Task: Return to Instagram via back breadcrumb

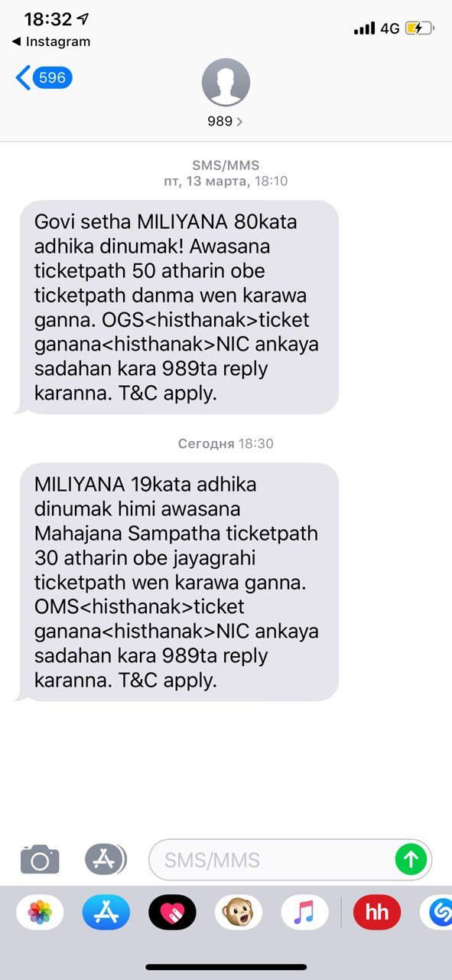Action: point(51,41)
